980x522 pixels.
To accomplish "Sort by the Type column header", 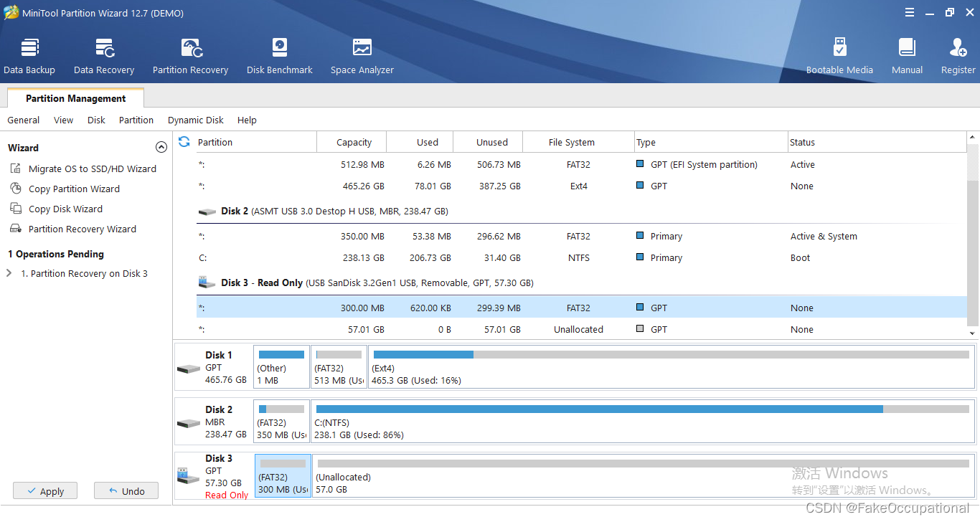I will (711, 142).
